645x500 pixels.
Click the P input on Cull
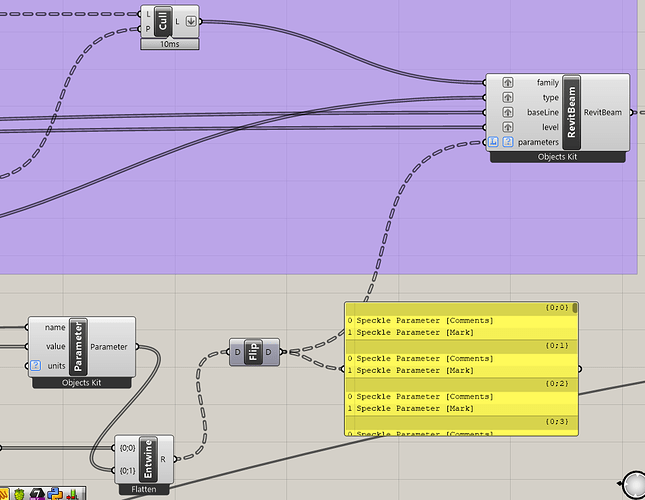[x=148, y=29]
